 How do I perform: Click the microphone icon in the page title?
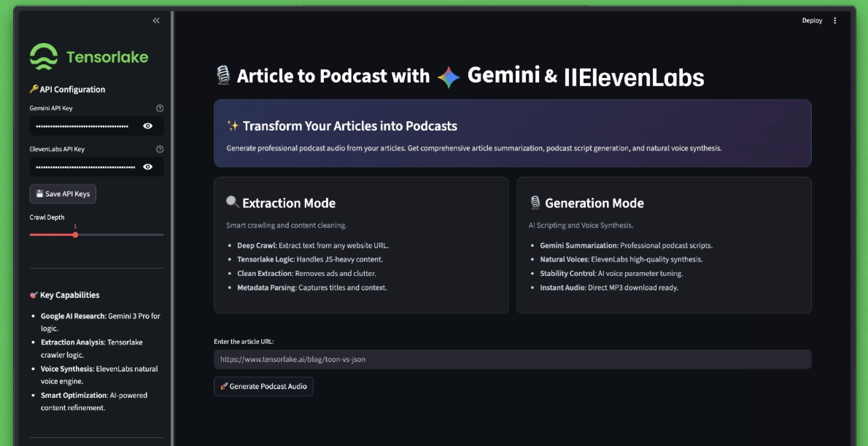[224, 75]
